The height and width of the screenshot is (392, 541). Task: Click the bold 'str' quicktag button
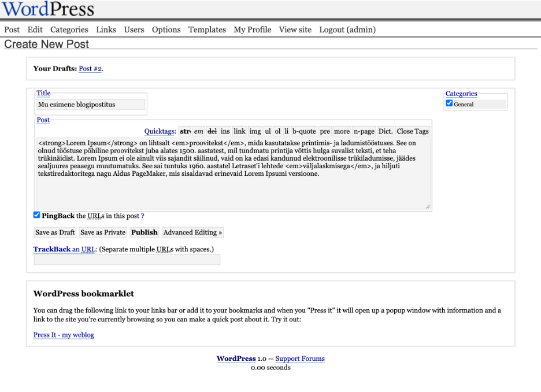(185, 131)
